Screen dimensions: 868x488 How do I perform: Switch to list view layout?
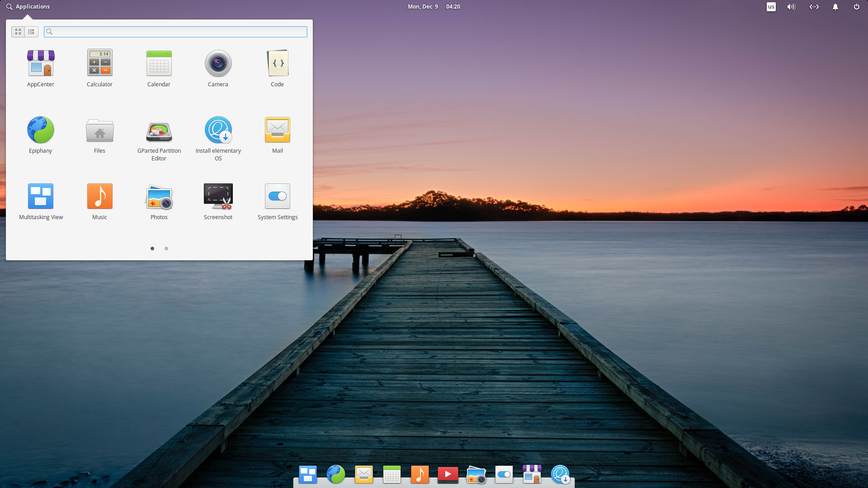click(x=31, y=32)
